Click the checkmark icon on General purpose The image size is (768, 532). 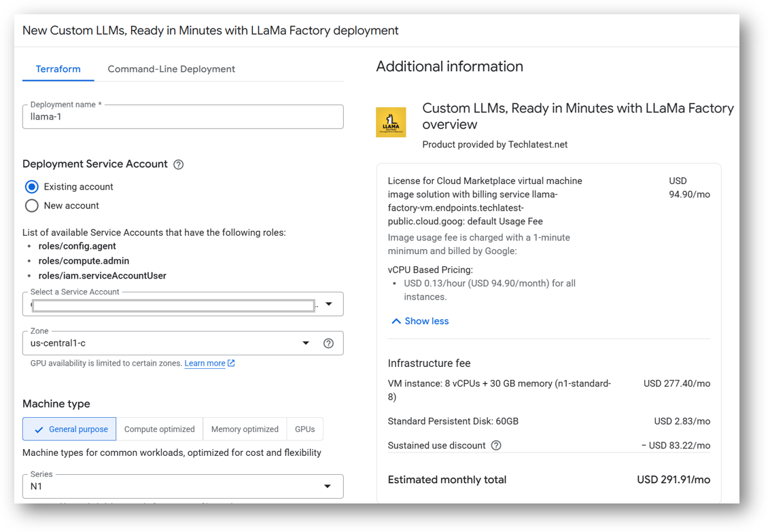click(39, 429)
